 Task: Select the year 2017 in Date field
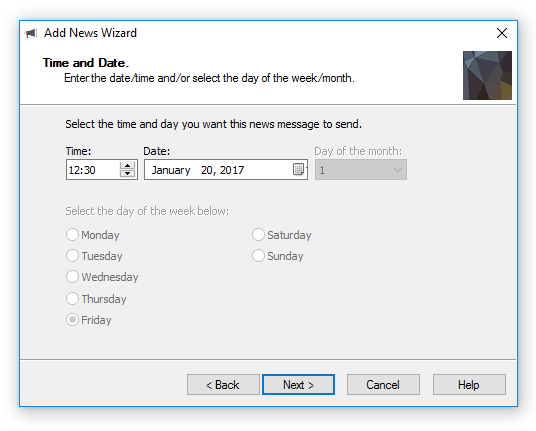point(232,170)
